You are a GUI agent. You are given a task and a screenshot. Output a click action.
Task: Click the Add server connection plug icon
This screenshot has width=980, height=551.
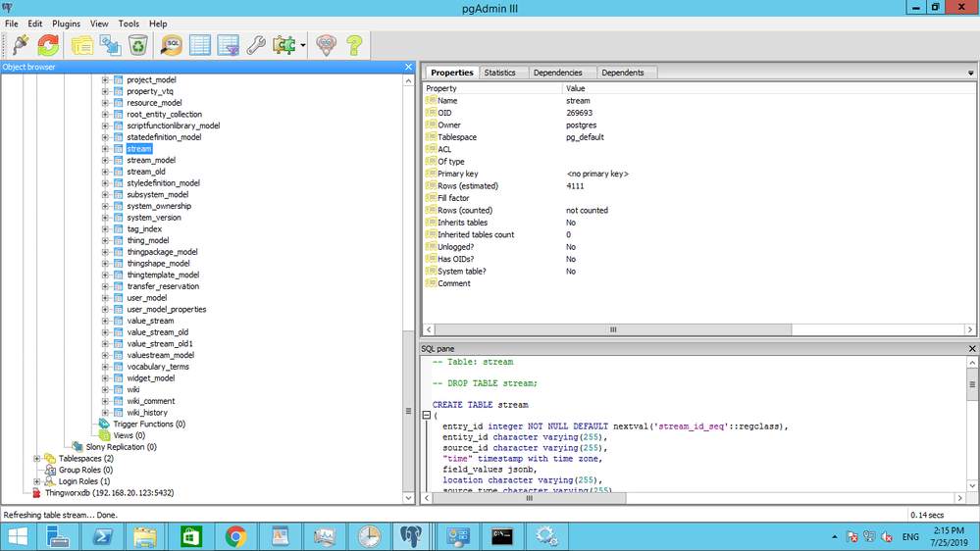20,45
